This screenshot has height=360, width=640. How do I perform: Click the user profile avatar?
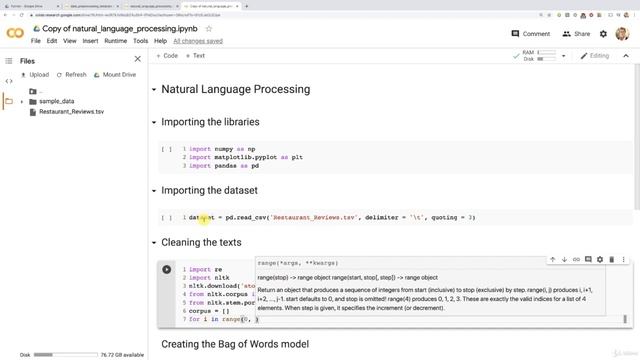click(622, 34)
